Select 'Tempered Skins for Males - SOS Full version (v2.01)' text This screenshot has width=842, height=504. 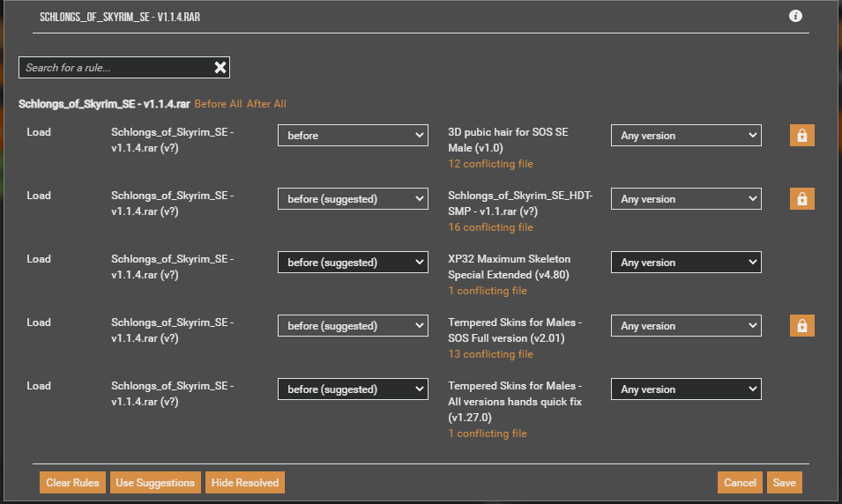tap(515, 330)
